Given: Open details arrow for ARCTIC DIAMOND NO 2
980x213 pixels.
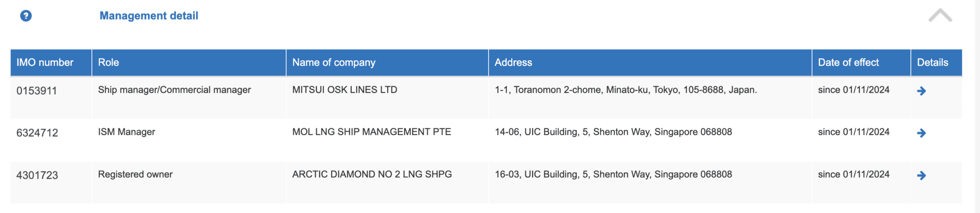Looking at the screenshot, I should coord(921,176).
